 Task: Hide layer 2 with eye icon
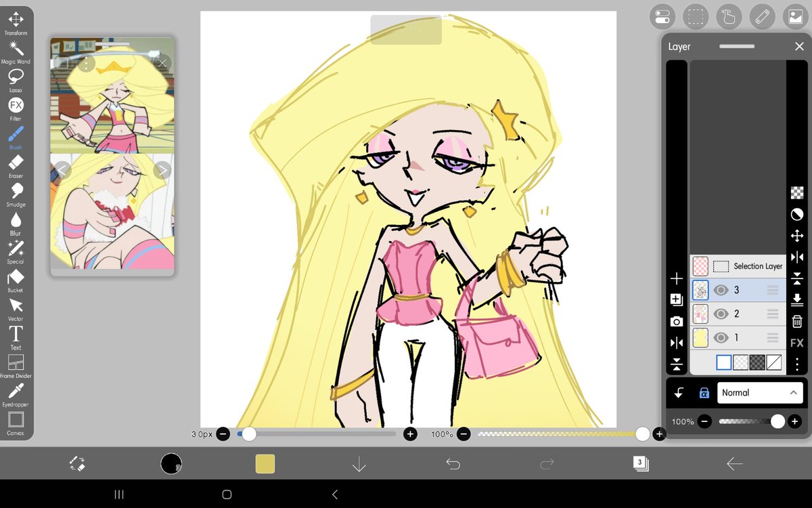pos(721,314)
